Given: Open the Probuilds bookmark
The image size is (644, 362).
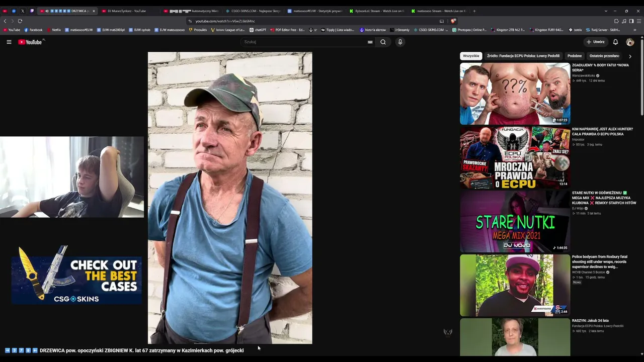Looking at the screenshot, I should (198, 30).
